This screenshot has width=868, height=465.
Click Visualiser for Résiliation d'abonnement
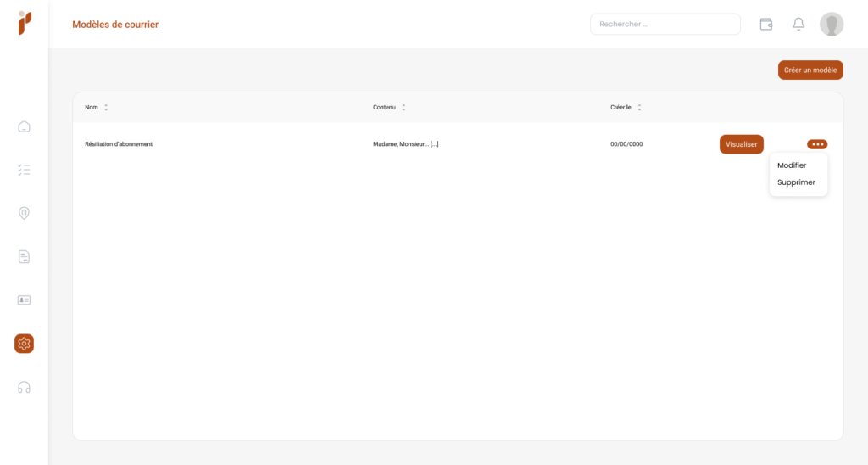tap(741, 144)
